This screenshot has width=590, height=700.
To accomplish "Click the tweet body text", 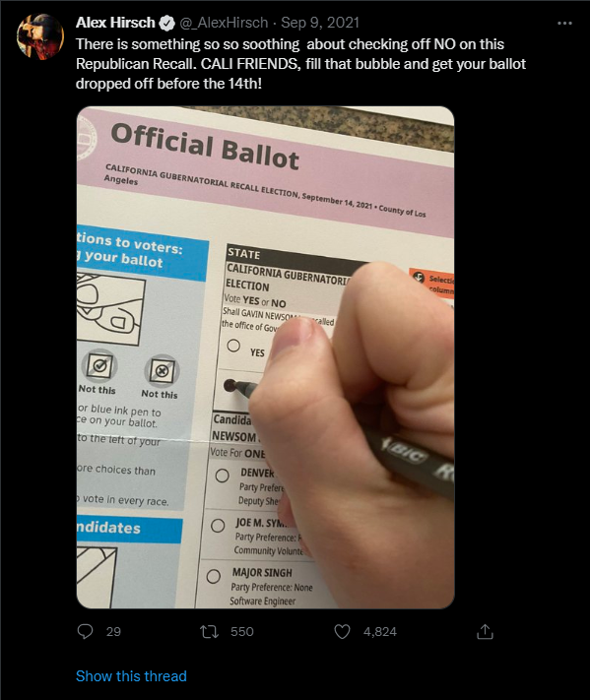I will [x=300, y=64].
